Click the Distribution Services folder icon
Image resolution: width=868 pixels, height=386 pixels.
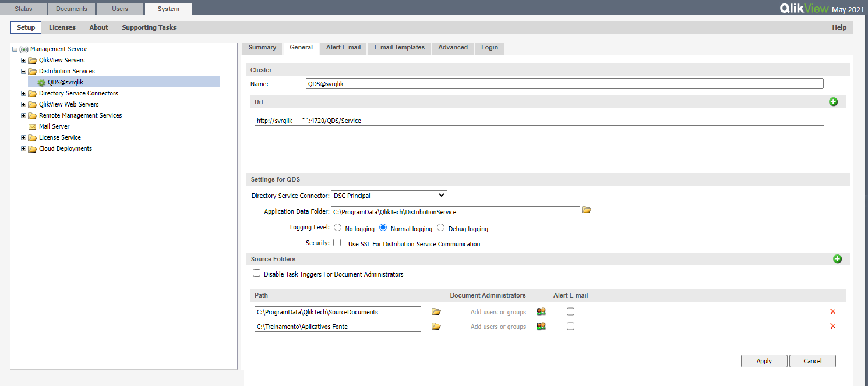point(33,72)
